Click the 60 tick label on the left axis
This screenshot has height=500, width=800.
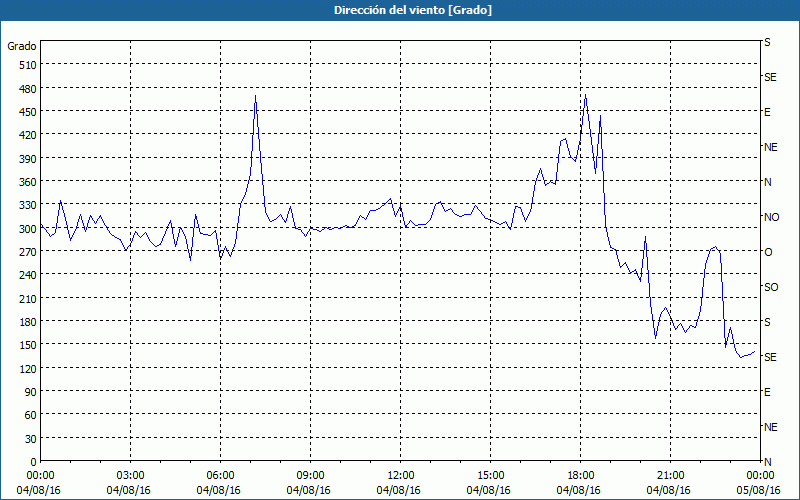[x=32, y=415]
